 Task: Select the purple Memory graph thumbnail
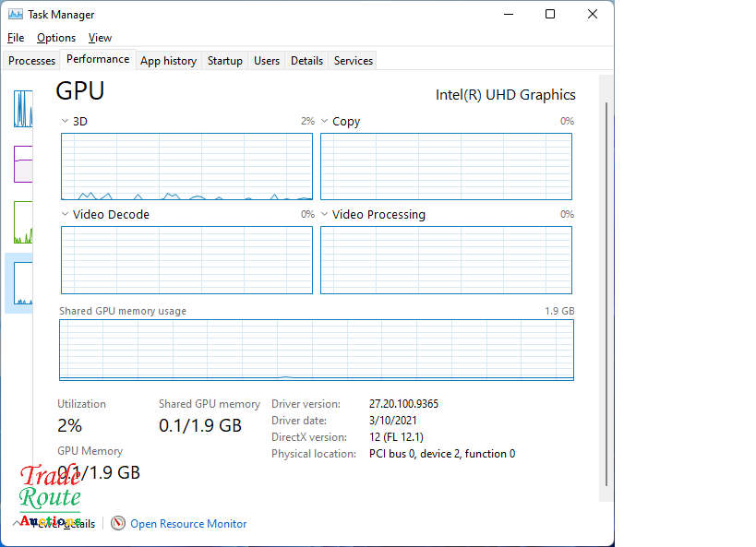(22, 164)
